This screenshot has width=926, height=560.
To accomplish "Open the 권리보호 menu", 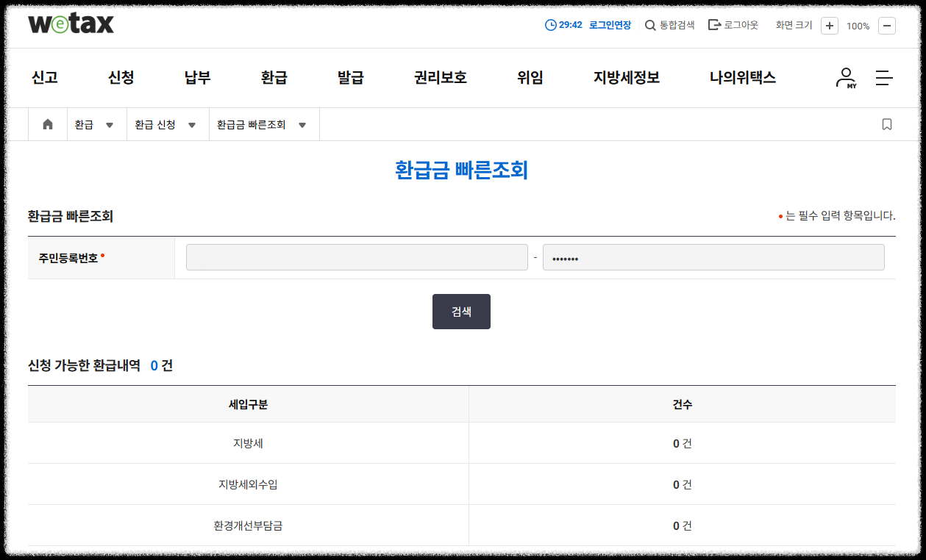I will pyautogui.click(x=441, y=78).
